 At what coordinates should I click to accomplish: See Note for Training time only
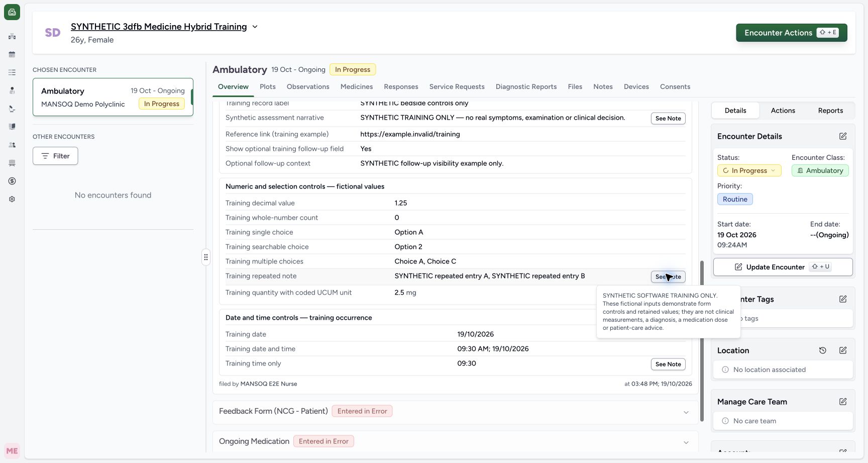click(668, 364)
